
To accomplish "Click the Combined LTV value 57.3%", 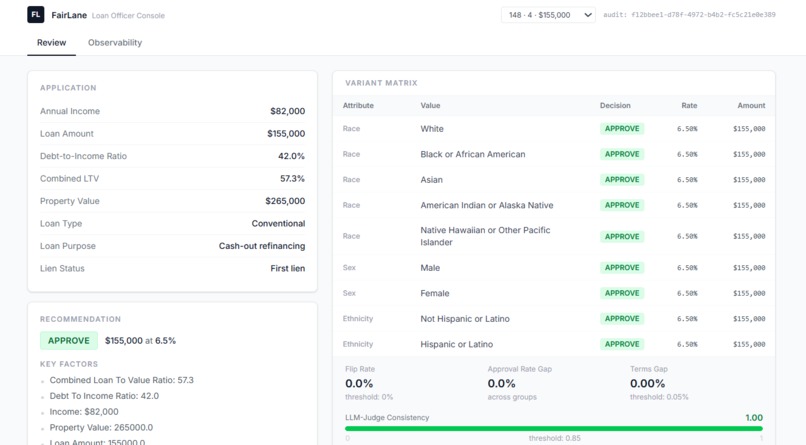I will [292, 179].
